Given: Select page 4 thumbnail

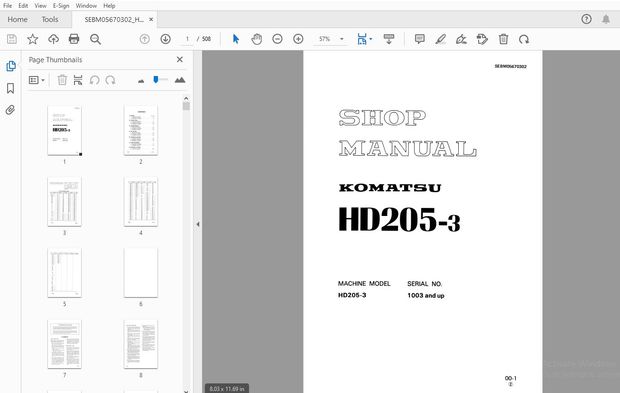Looking at the screenshot, I should pos(141,202).
